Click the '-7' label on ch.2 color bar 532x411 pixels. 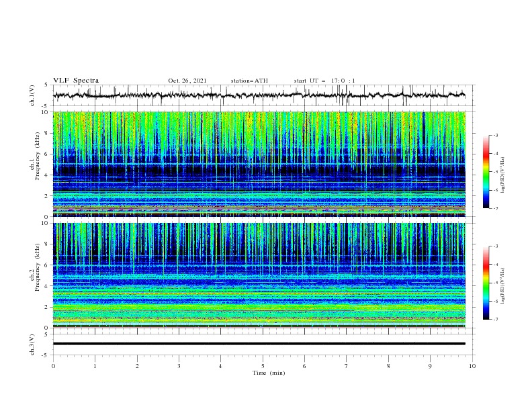(x=496, y=320)
